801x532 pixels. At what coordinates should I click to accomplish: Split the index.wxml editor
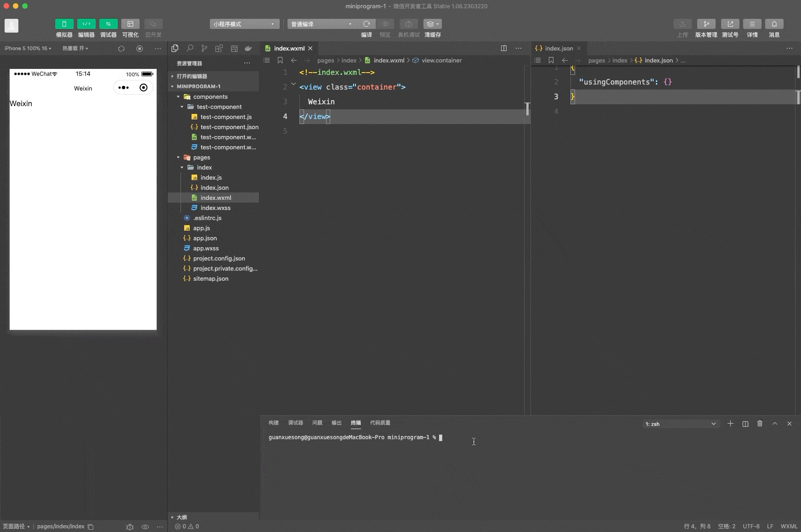pos(504,48)
